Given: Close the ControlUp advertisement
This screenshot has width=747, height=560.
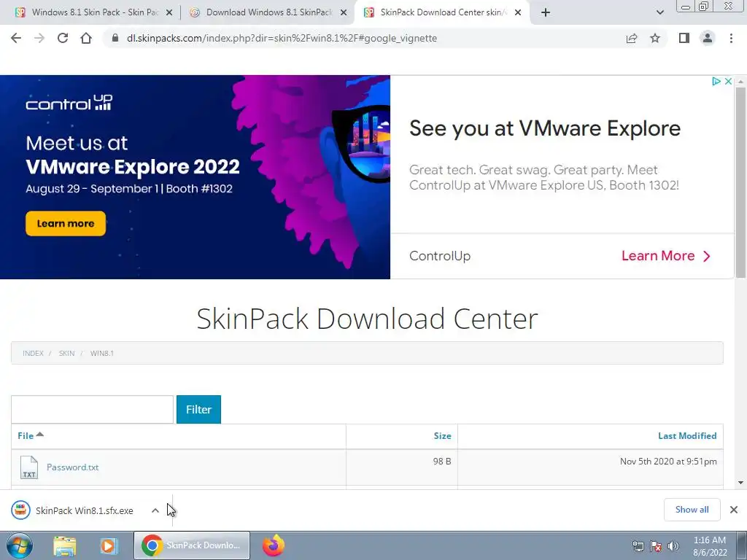Looking at the screenshot, I should click(728, 82).
